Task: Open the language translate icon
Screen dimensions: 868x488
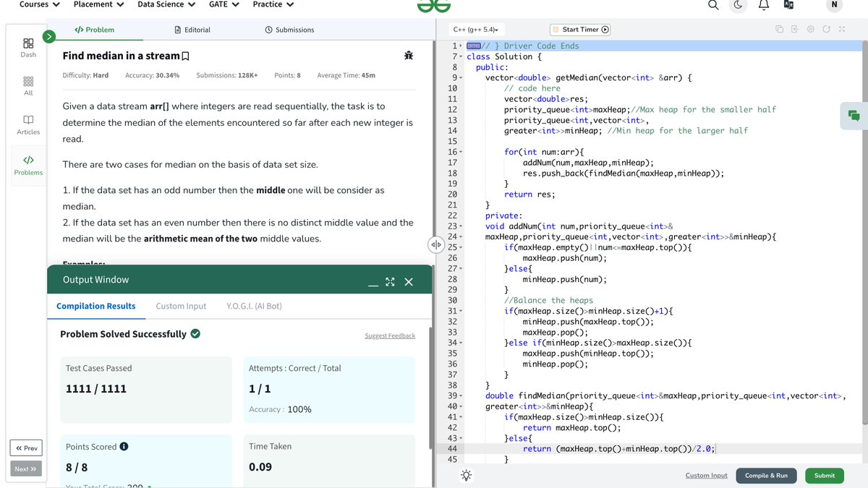Action: pos(788,5)
